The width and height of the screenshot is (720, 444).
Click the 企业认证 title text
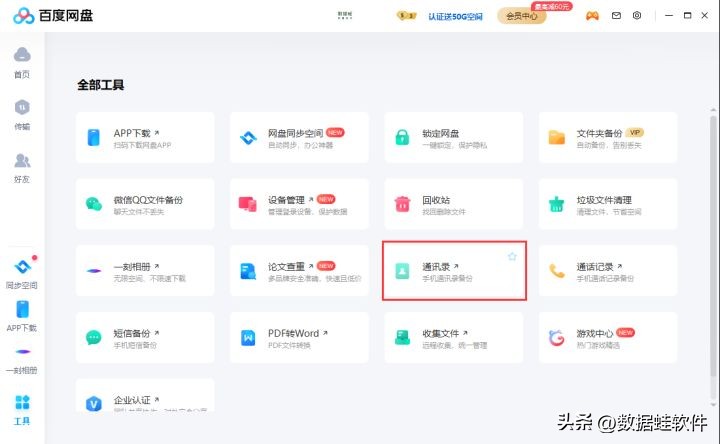(132, 400)
